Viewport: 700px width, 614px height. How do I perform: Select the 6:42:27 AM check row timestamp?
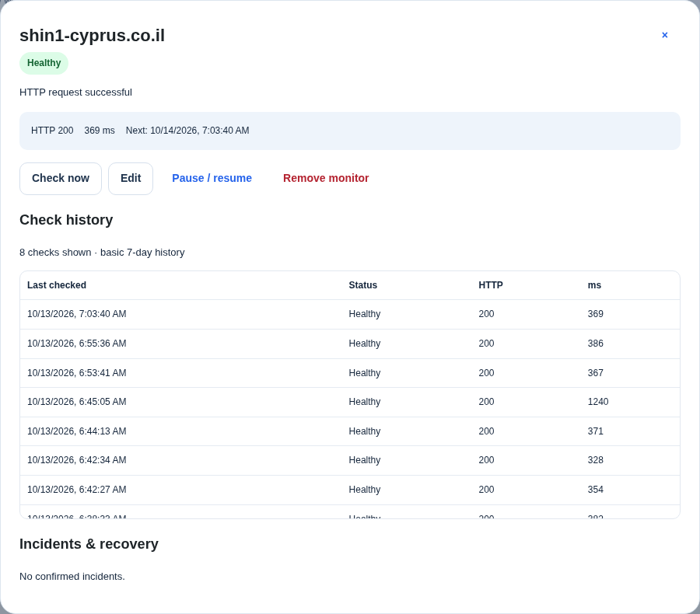pos(77,490)
